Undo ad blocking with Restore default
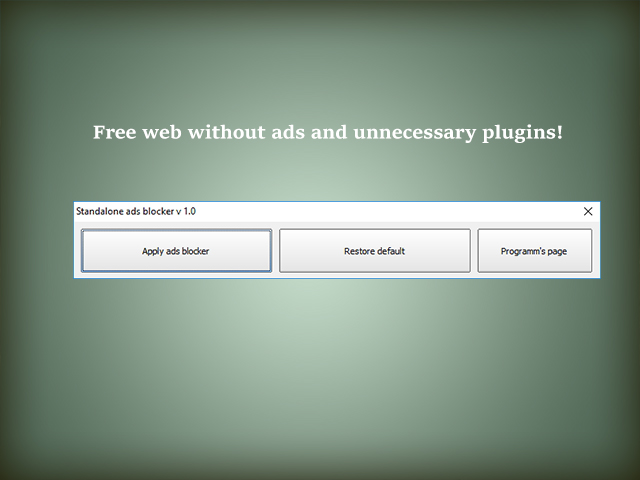Screen dimensions: 640x480 tap(374, 251)
